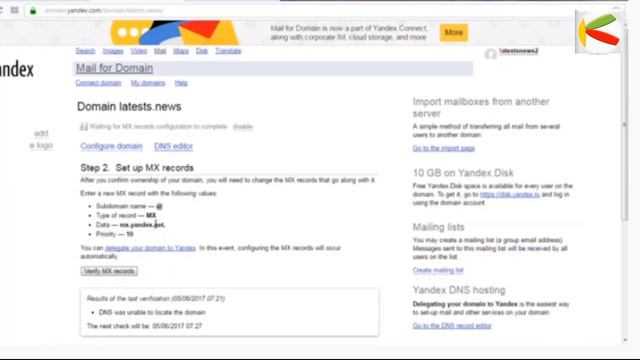Click the Domain latests.news heading

(129, 107)
